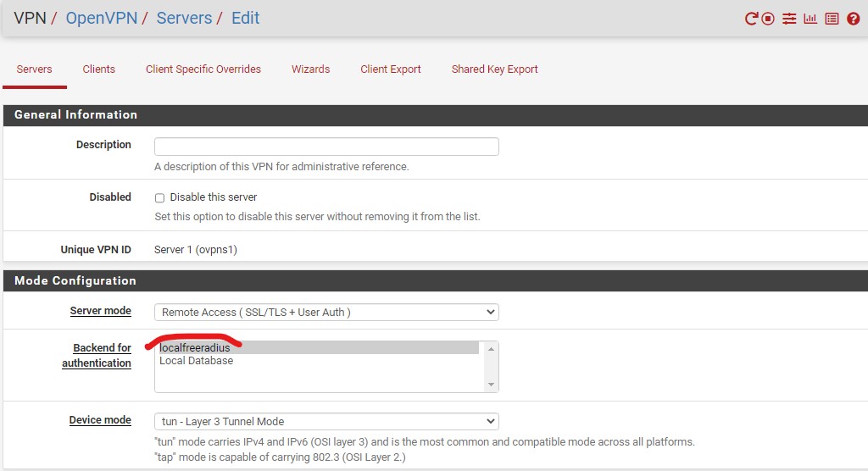
Task: Open the Shared Key Export tab
Action: 494,69
